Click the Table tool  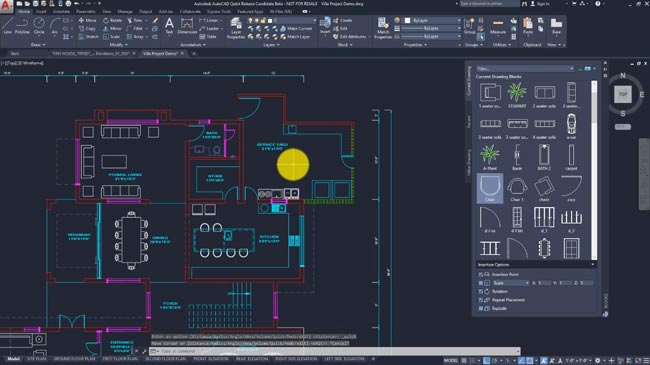click(x=208, y=36)
